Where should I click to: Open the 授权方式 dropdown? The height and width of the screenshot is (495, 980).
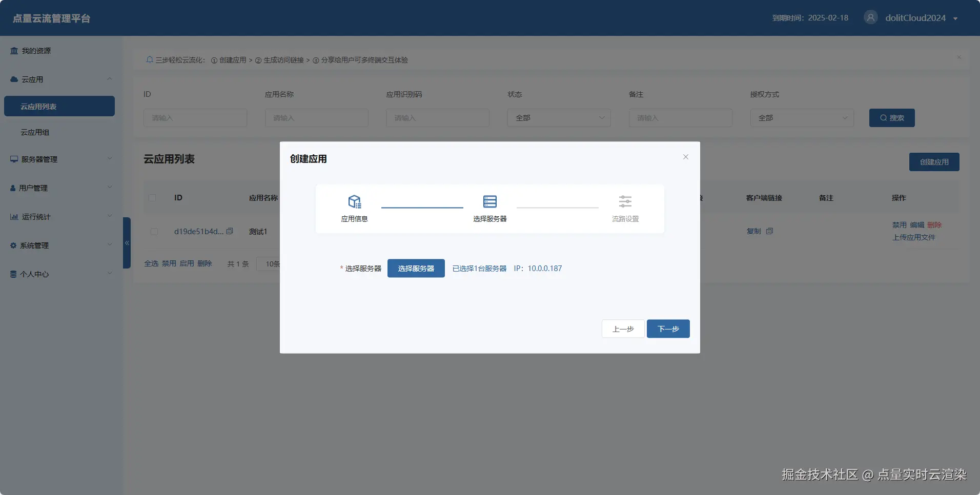pos(802,118)
